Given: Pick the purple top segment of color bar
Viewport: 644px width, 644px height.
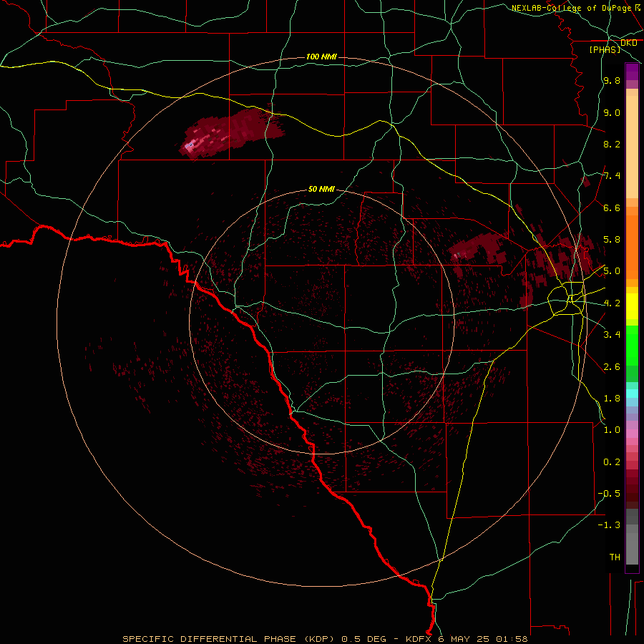Looking at the screenshot, I should [632, 72].
